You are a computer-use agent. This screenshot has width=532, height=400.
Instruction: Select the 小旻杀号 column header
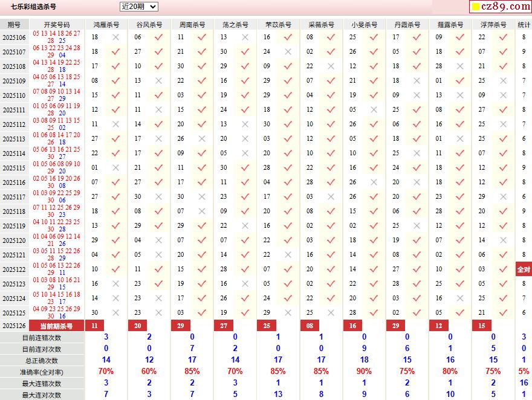[x=364, y=25]
